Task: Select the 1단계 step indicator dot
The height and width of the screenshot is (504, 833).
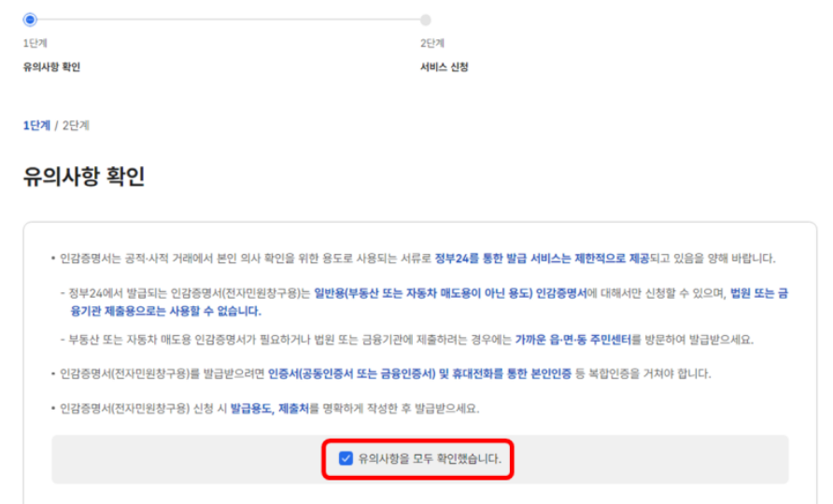Action: [30, 20]
